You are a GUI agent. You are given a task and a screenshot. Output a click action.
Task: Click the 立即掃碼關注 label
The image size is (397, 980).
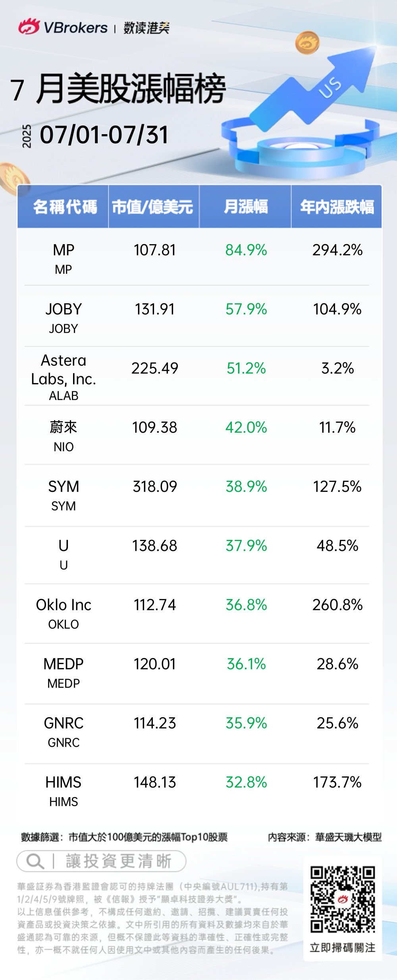[343, 948]
